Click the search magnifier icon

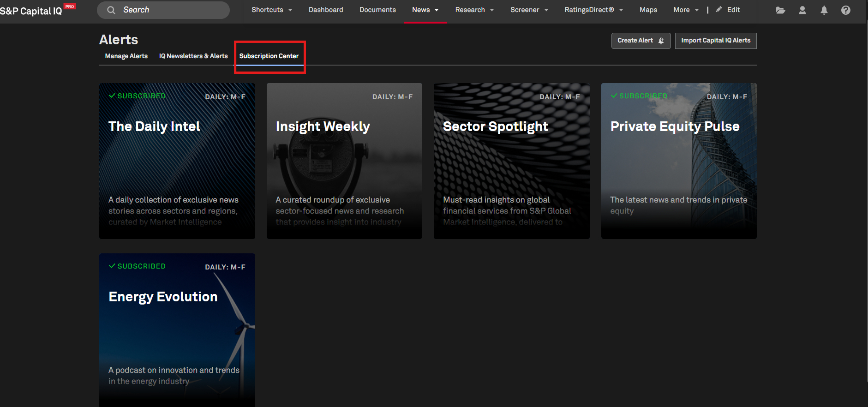(111, 10)
